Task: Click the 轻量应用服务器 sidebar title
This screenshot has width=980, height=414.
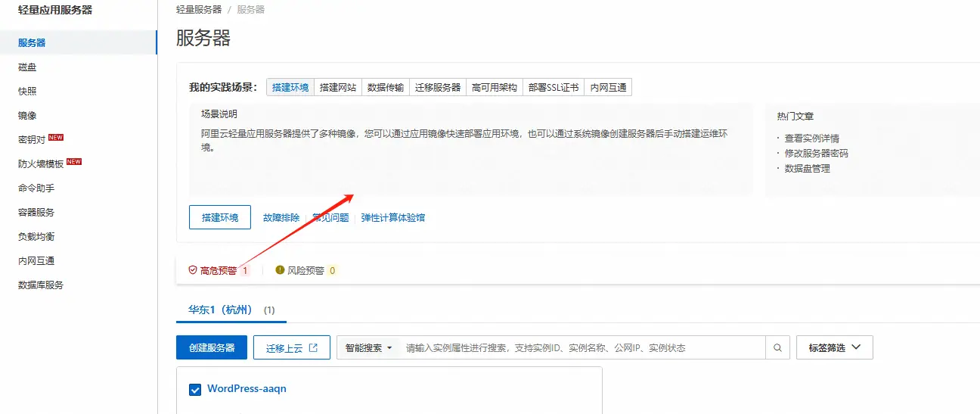Action: pyautogui.click(x=55, y=10)
